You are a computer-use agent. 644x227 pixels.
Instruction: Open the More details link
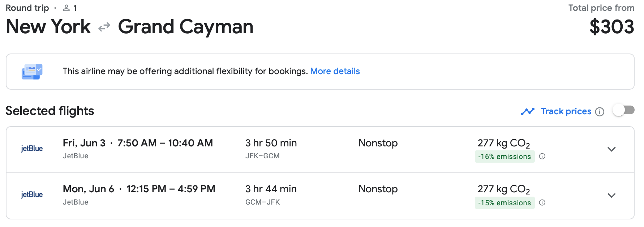335,71
